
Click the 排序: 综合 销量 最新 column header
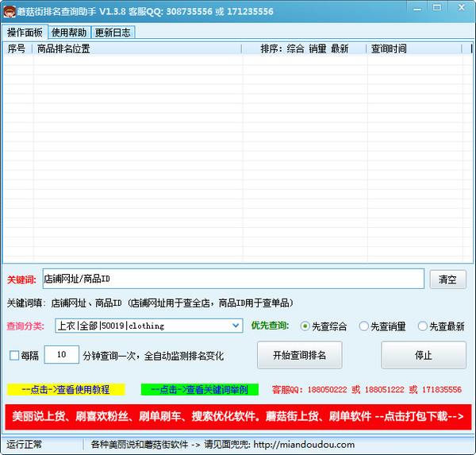coord(305,48)
